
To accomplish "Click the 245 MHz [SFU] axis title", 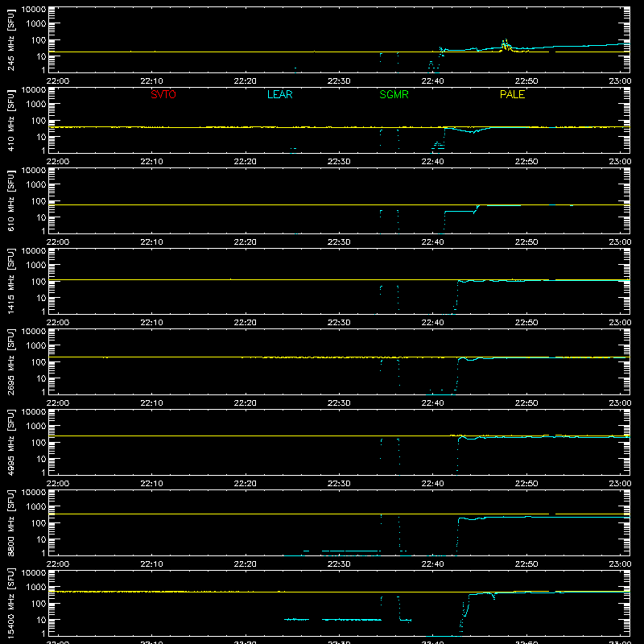I will coord(11,39).
